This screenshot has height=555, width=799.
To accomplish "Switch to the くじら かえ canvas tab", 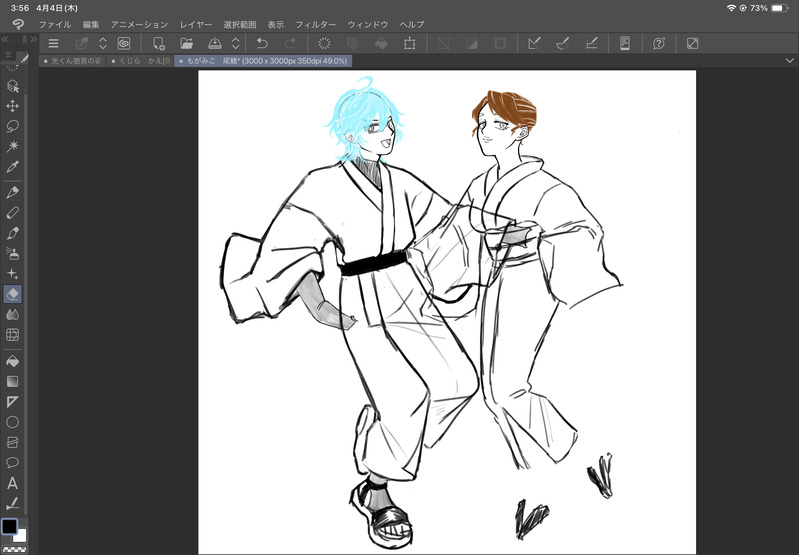I will [x=140, y=61].
